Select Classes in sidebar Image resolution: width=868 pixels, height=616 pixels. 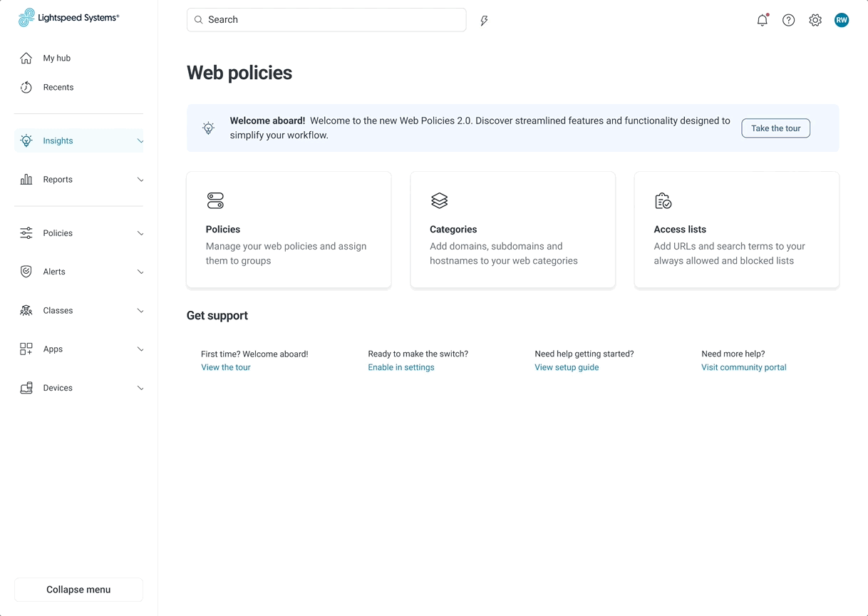[x=58, y=311]
